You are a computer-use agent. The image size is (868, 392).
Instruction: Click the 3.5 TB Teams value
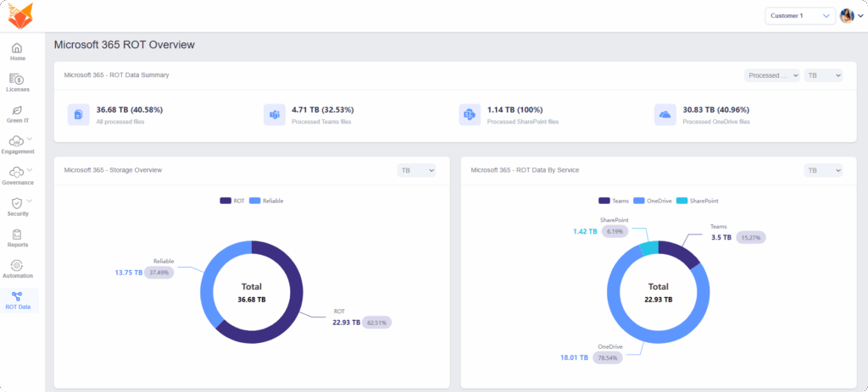(722, 238)
